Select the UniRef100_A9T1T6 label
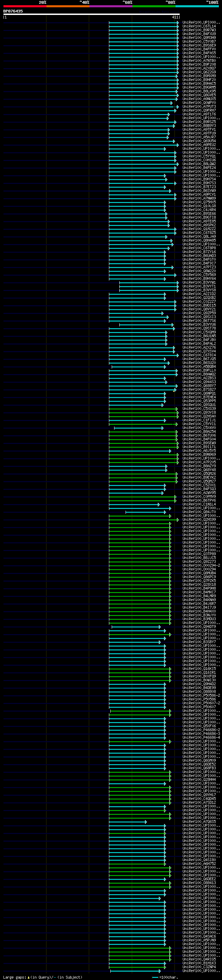222x980 pixels. tap(199, 114)
